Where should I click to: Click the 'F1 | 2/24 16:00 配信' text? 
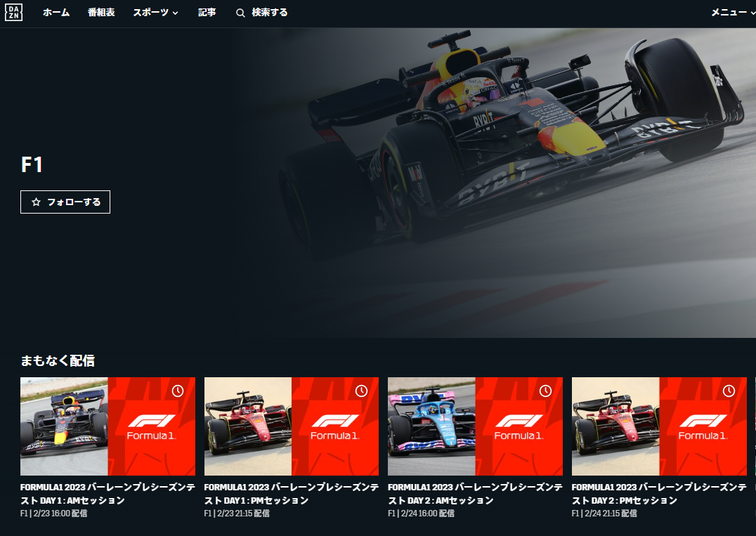(x=421, y=514)
